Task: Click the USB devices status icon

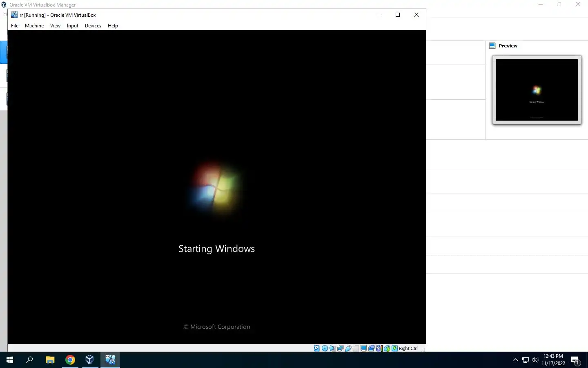Action: click(348, 348)
